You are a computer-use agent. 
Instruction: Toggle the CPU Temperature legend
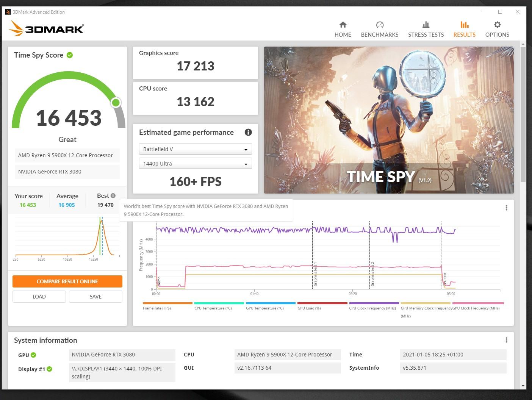click(219, 306)
